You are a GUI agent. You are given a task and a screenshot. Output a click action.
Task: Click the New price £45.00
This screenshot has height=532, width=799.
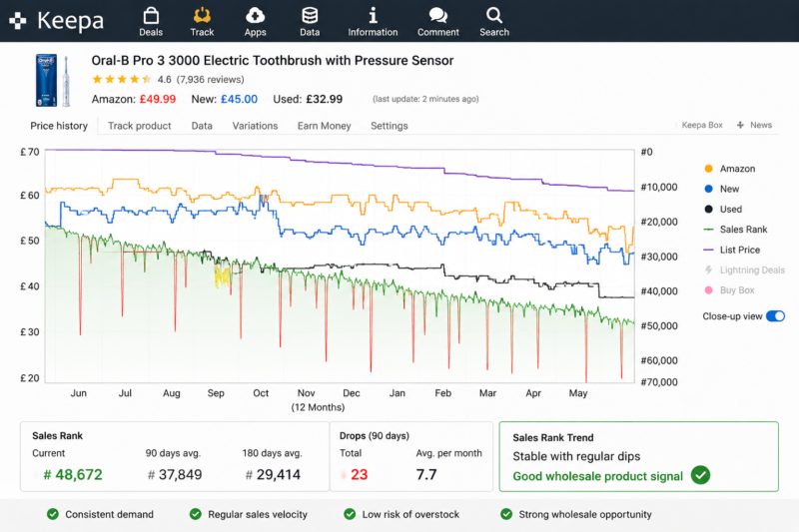click(x=239, y=99)
